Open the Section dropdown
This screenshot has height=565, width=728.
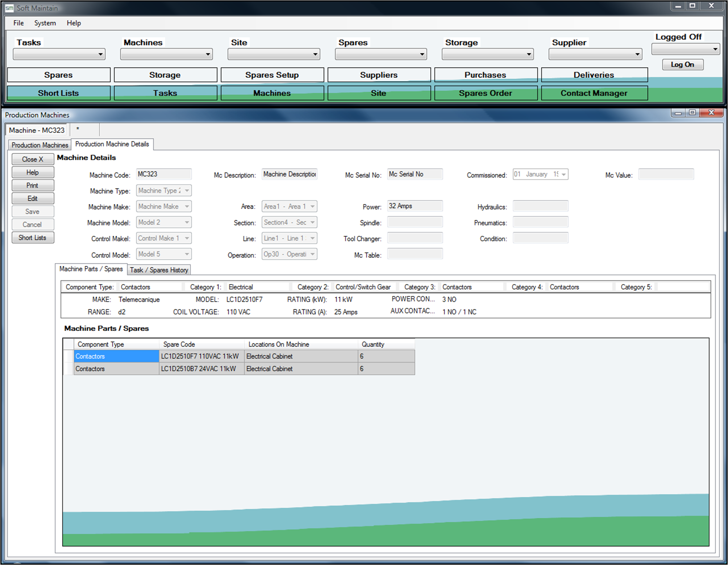[289, 222]
